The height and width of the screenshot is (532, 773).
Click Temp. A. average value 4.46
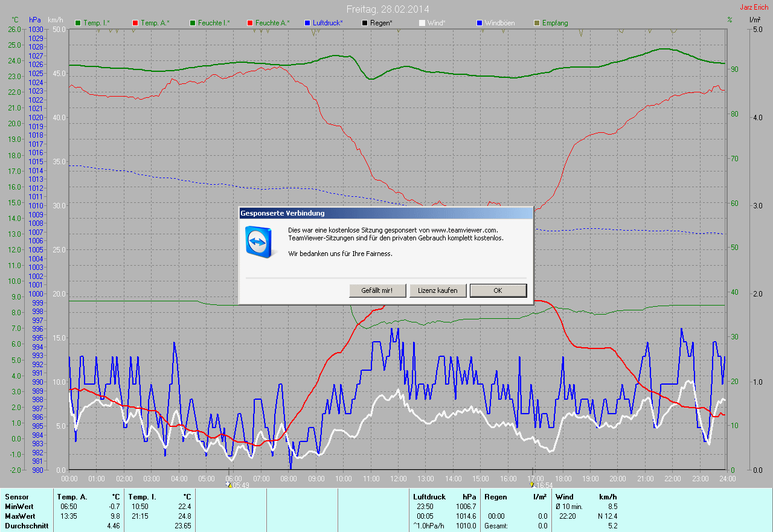click(114, 526)
